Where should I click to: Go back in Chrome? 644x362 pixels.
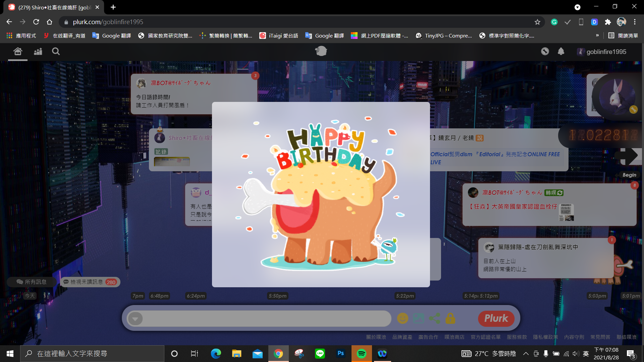point(9,22)
